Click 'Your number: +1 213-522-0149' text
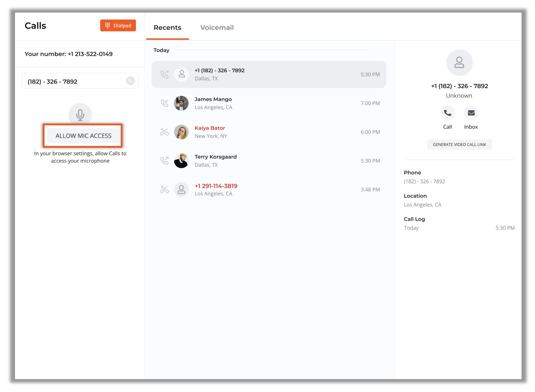 pyautogui.click(x=68, y=54)
